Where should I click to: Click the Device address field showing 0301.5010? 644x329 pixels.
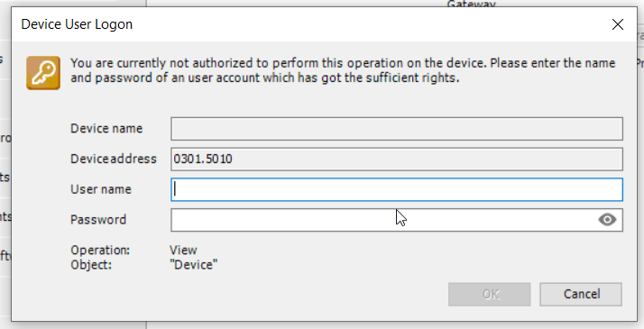[x=397, y=160]
